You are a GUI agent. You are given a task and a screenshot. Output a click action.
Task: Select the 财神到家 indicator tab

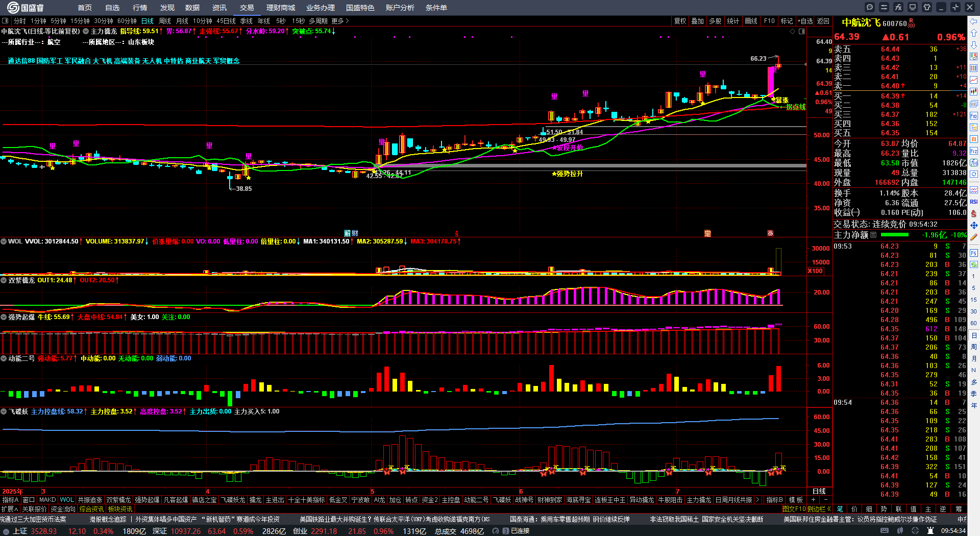550,500
